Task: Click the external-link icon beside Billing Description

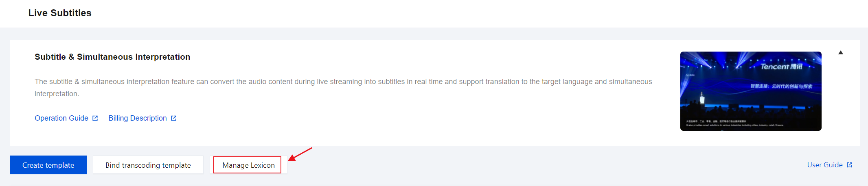Action: [174, 118]
